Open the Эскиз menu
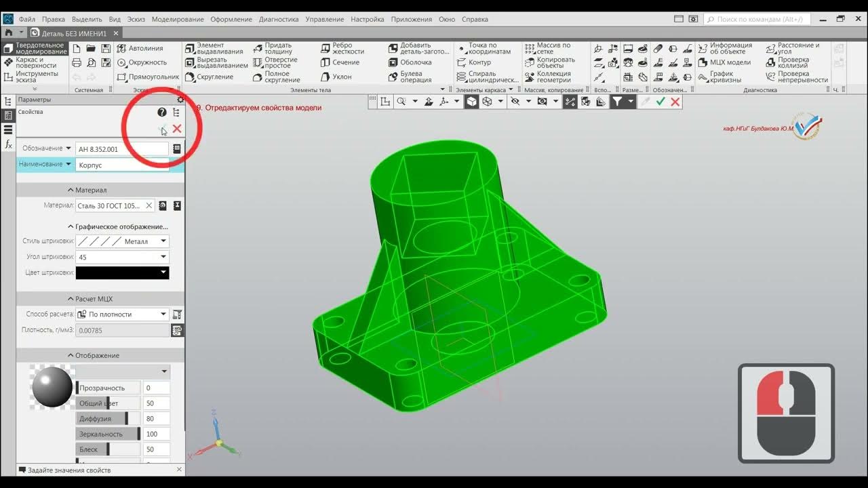Screen dimensions: 868x488 coord(136,20)
